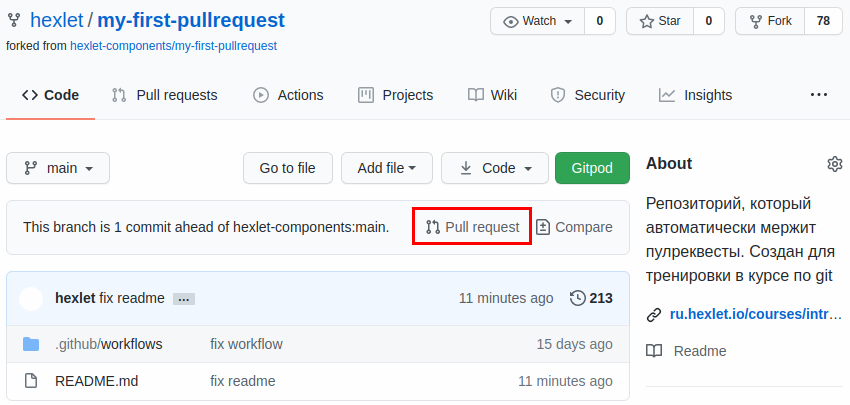
Task: Click the Pull request link
Action: tap(472, 227)
